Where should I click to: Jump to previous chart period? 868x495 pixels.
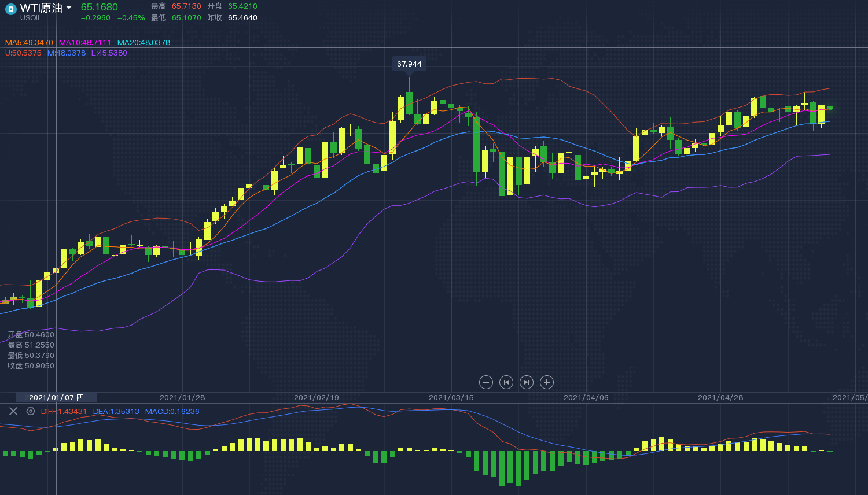tap(506, 382)
